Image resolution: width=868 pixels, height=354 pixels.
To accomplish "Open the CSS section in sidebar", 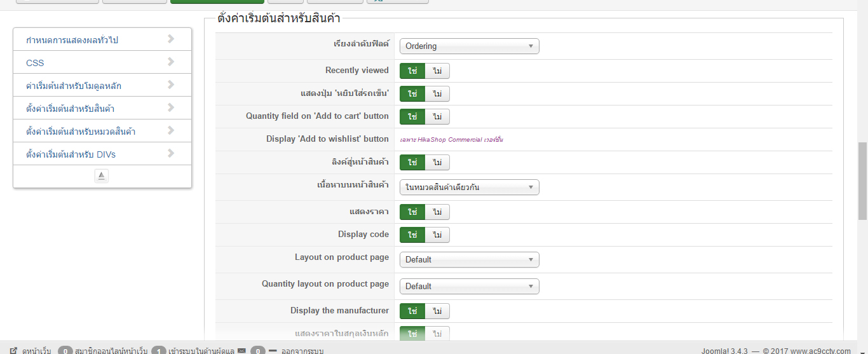I will click(x=102, y=62).
